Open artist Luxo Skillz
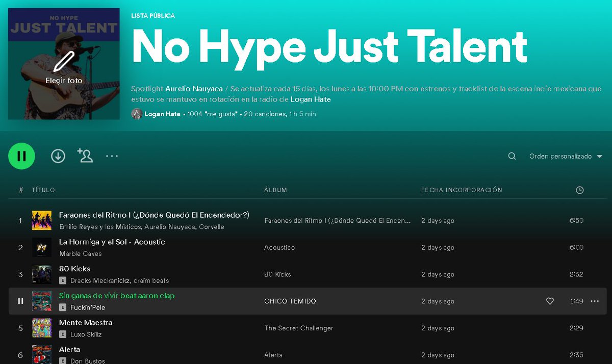The height and width of the screenshot is (364, 612). pyautogui.click(x=86, y=334)
